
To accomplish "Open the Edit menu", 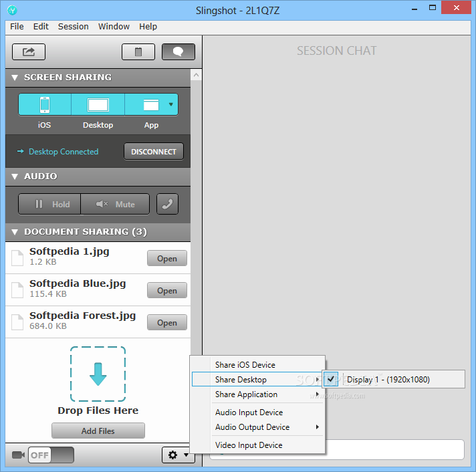I will pyautogui.click(x=41, y=26).
